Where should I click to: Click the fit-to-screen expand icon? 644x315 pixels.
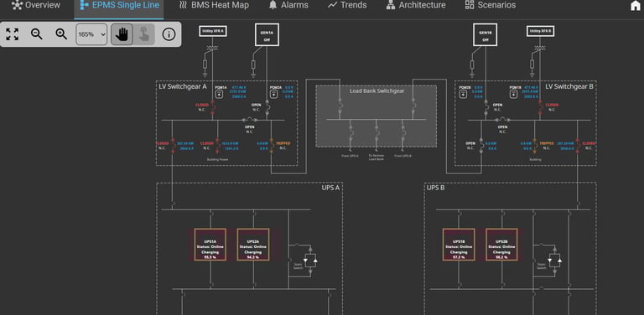(13, 34)
